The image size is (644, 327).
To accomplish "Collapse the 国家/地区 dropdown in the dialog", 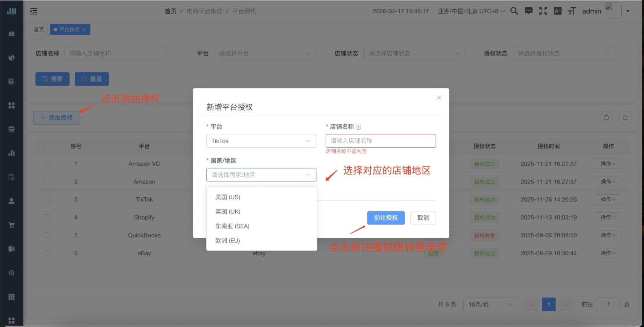I will click(x=261, y=175).
